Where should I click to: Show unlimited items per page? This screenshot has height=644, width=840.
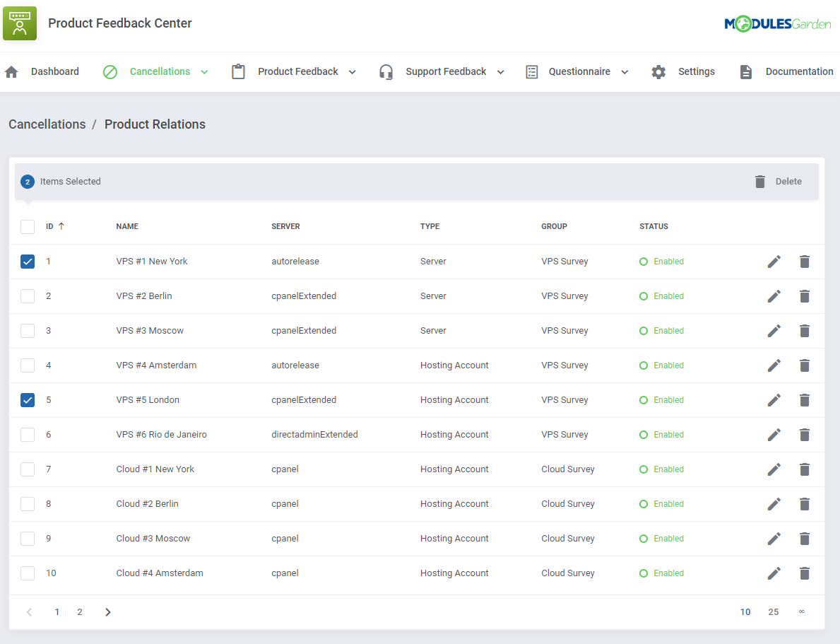801,611
